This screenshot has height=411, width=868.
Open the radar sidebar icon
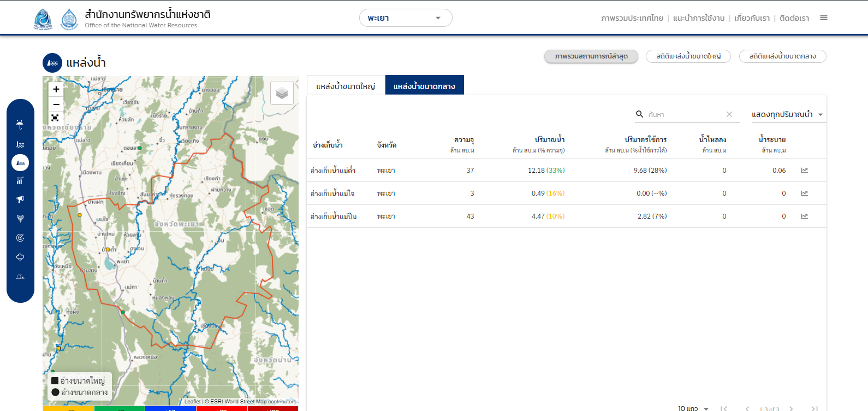20,238
